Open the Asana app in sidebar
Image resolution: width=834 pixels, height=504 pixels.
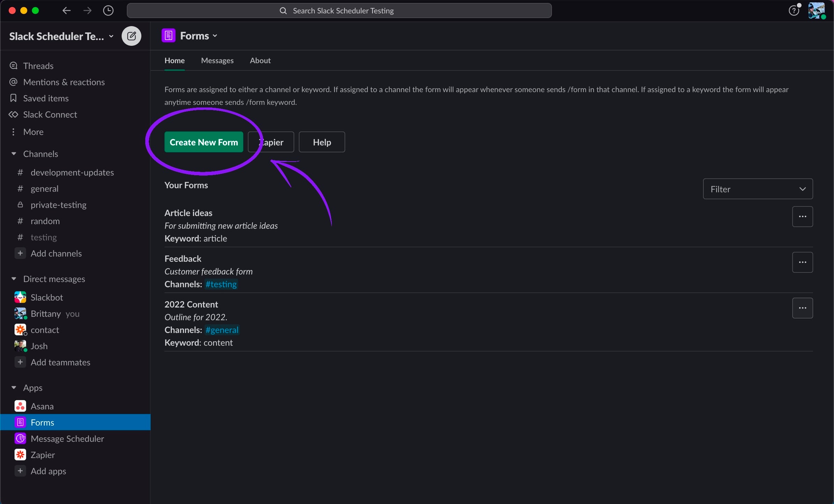click(x=42, y=406)
